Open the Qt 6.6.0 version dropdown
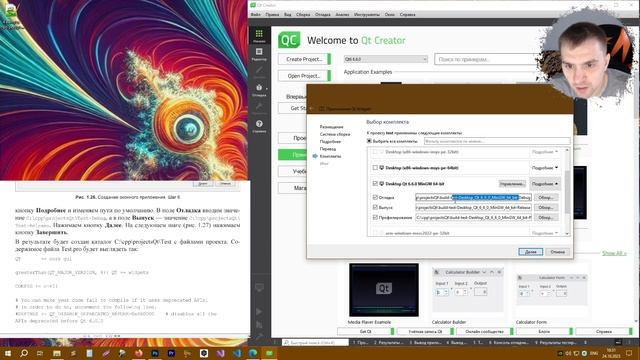 point(386,59)
